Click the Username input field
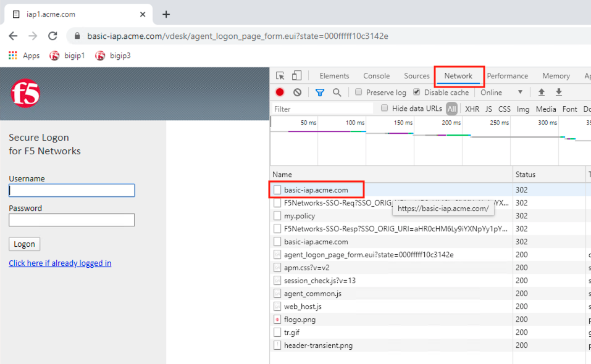Image resolution: width=591 pixels, height=364 pixels. 72,190
